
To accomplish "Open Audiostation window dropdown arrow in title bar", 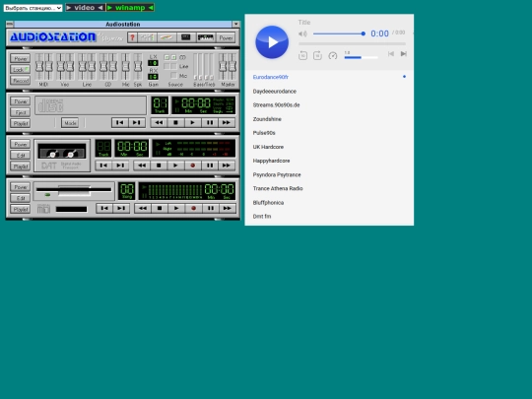I will coord(235,24).
